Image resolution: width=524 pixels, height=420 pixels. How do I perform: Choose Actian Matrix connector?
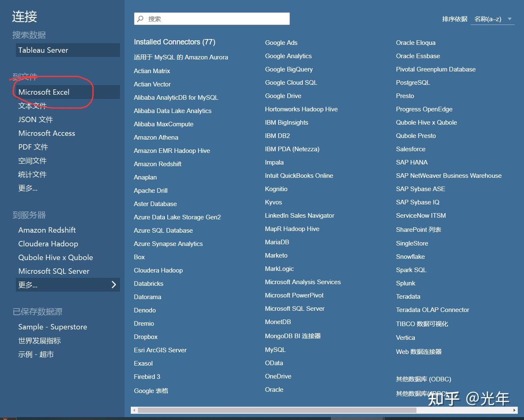click(x=152, y=71)
